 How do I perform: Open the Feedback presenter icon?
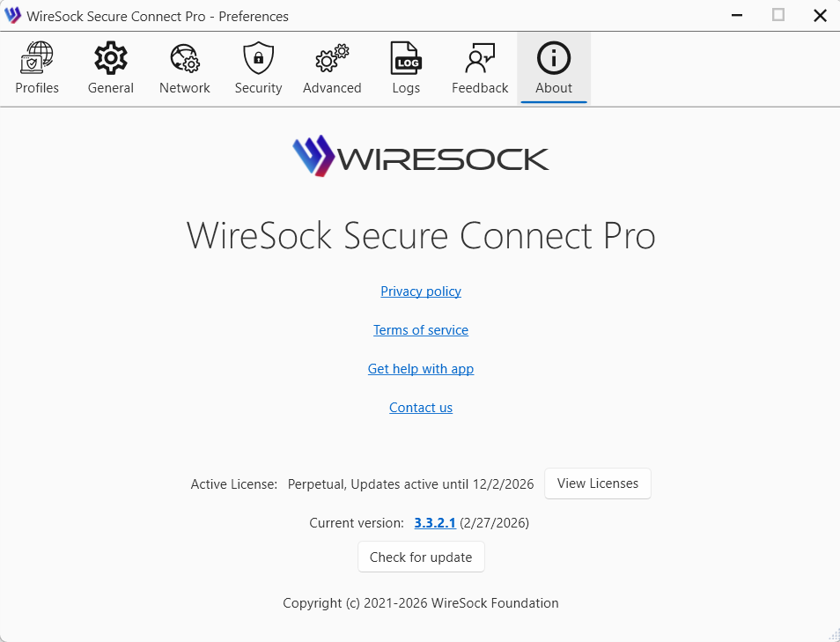click(480, 59)
